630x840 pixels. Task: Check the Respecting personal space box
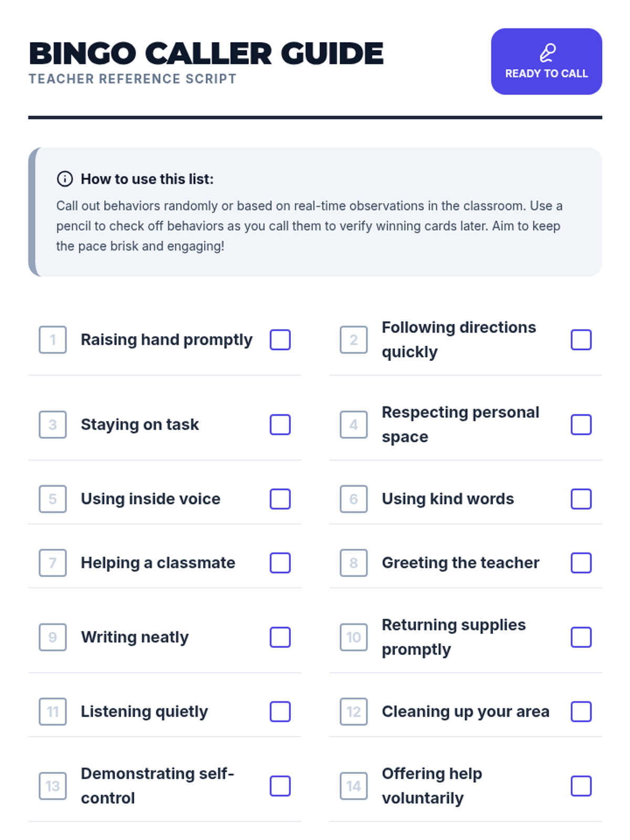point(581,425)
